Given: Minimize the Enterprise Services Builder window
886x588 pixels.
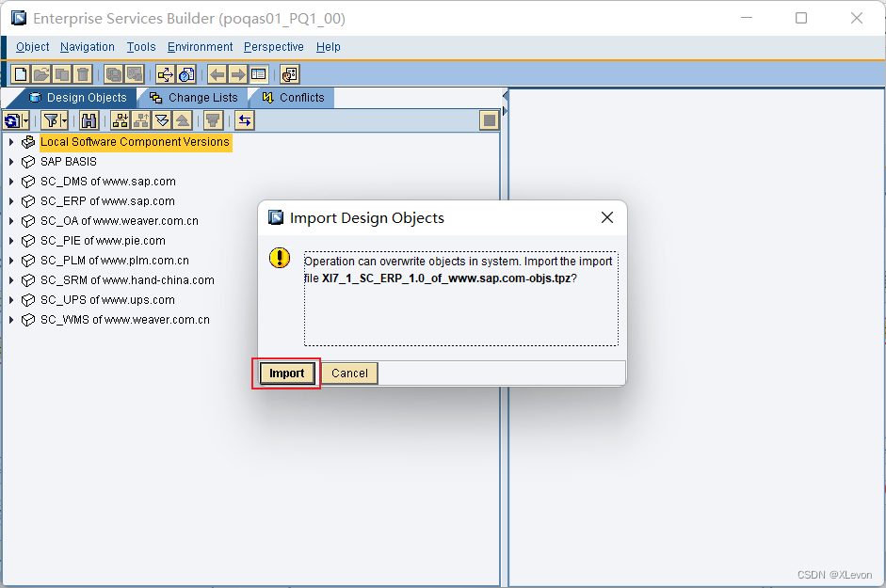Looking at the screenshot, I should point(747,18).
